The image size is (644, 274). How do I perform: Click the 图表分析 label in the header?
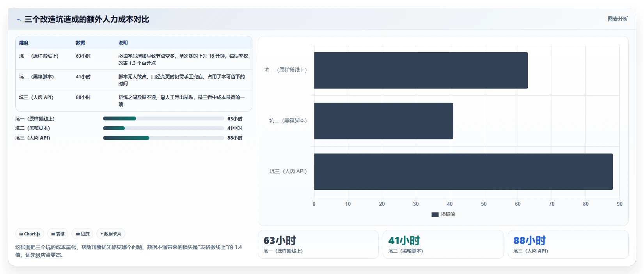(x=617, y=19)
